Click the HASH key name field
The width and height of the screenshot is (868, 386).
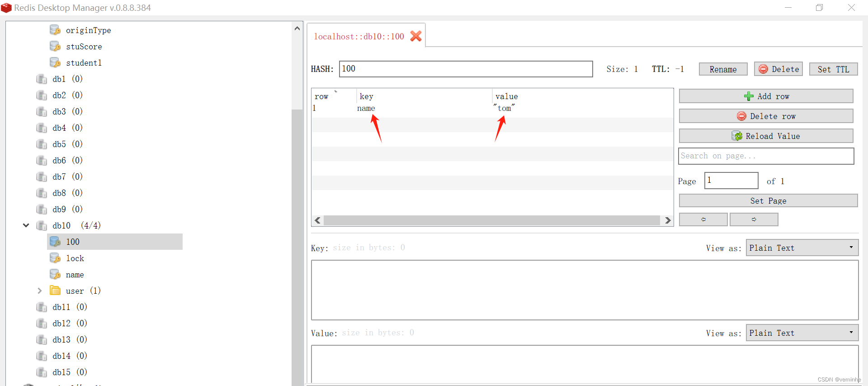[466, 69]
